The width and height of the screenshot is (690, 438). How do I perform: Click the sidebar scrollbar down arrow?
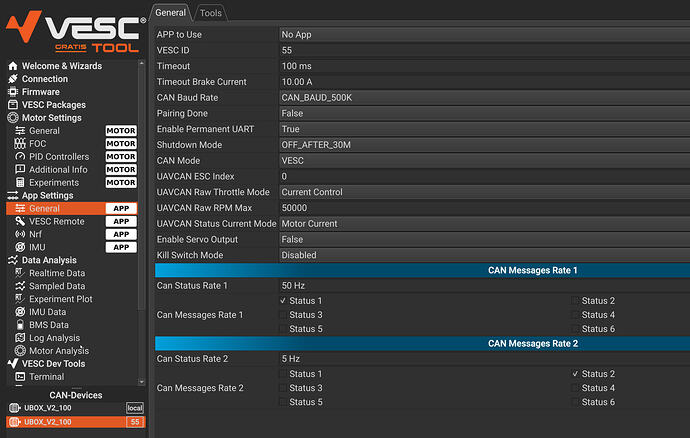pos(141,382)
